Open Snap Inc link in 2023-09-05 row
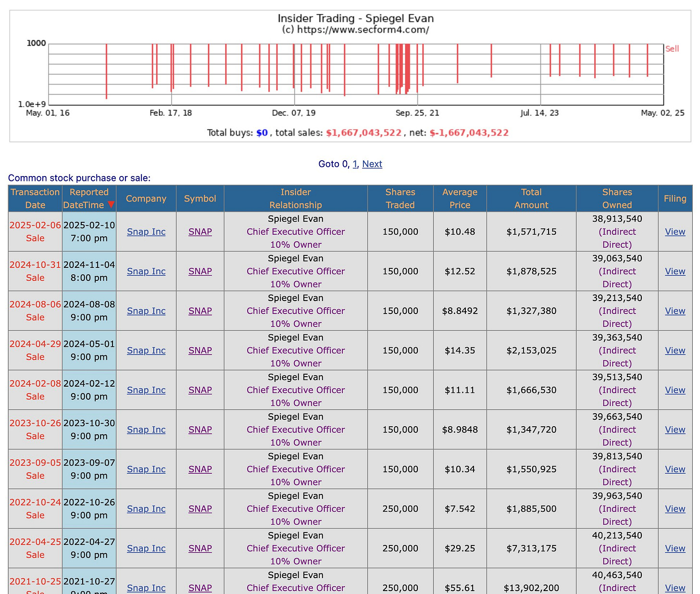This screenshot has height=594, width=700. pyautogui.click(x=146, y=469)
